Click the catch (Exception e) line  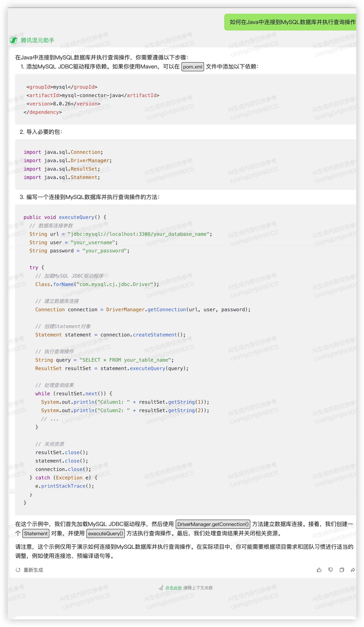click(63, 478)
